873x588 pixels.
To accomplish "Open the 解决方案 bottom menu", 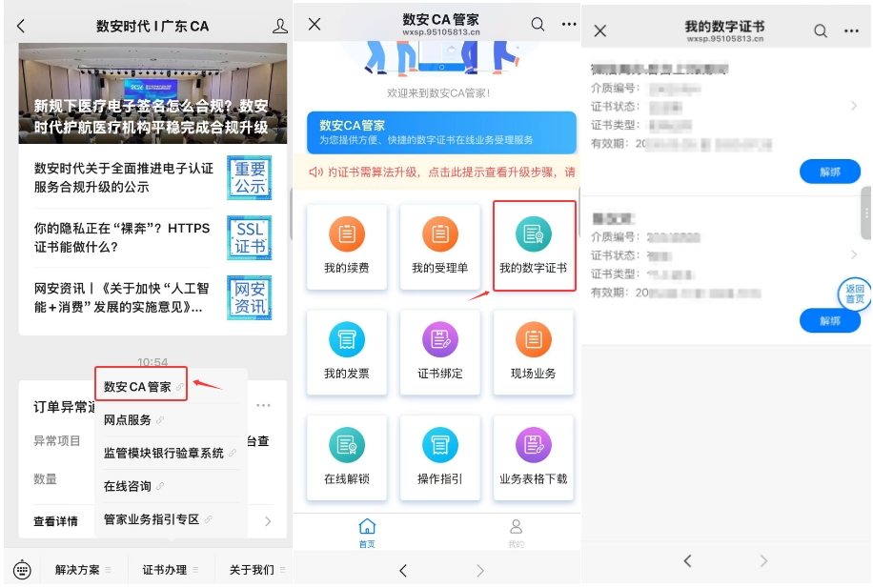I will [x=82, y=570].
